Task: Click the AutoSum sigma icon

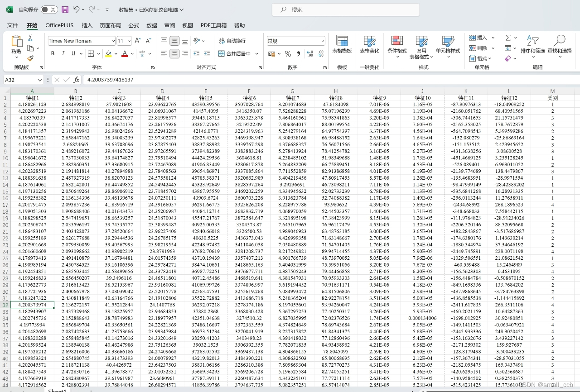Action: [x=508, y=38]
